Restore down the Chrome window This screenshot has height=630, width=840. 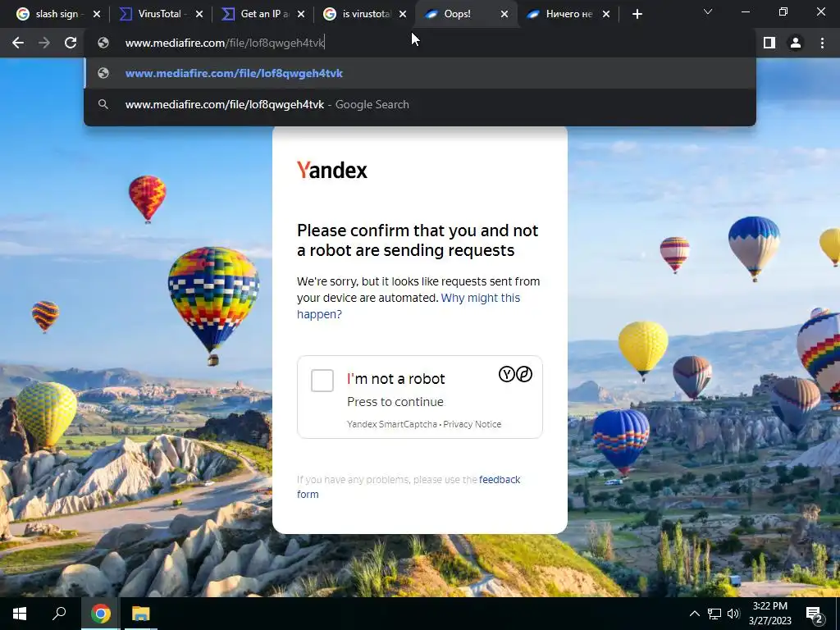783,11
